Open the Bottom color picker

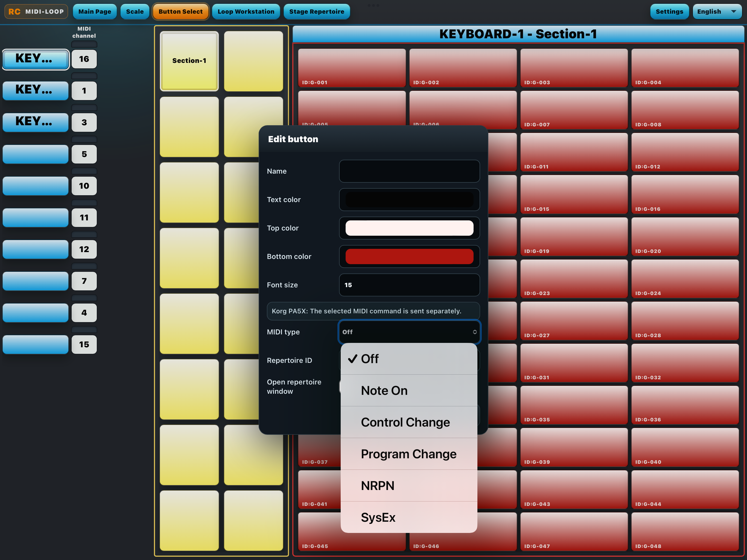click(409, 256)
